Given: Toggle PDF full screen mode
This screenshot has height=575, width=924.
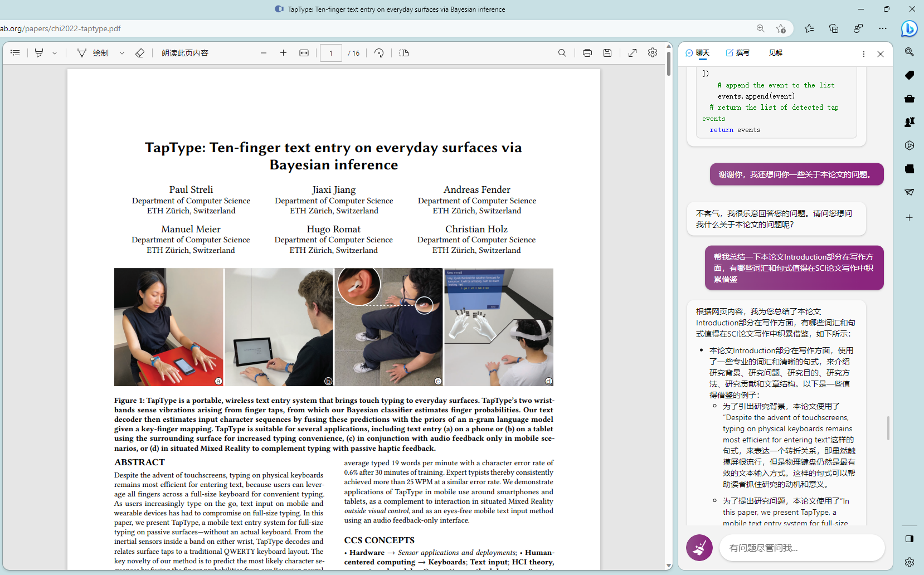Looking at the screenshot, I should click(x=633, y=53).
